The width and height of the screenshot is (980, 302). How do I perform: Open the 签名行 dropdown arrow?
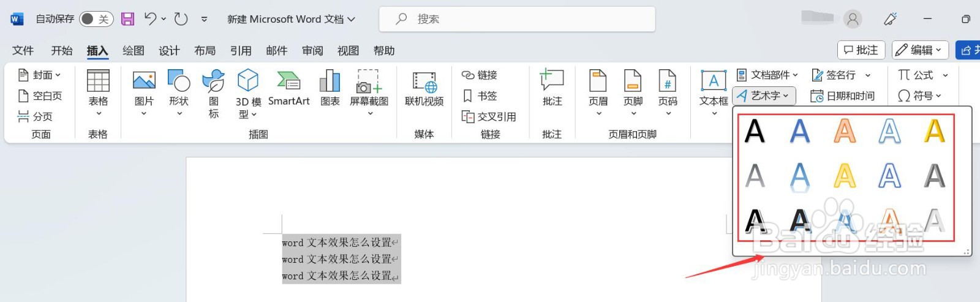868,75
